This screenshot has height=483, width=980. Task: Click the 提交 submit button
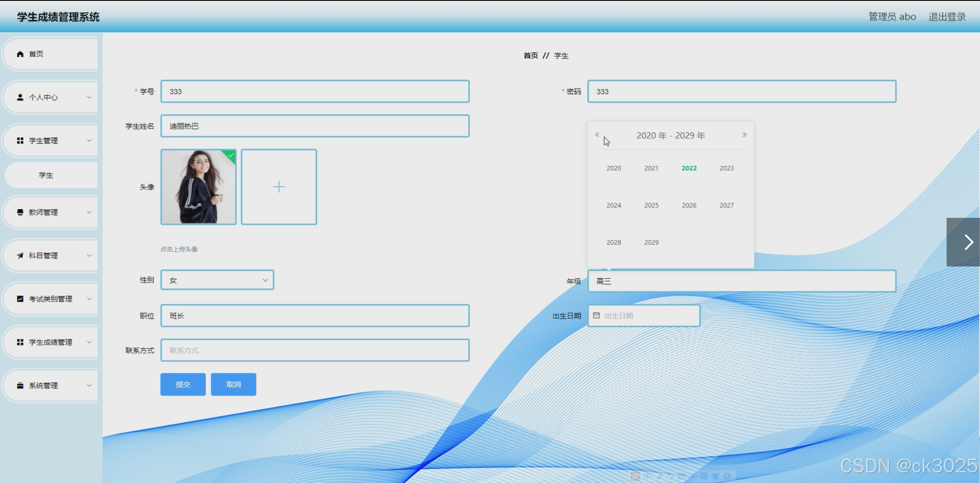pyautogui.click(x=183, y=384)
